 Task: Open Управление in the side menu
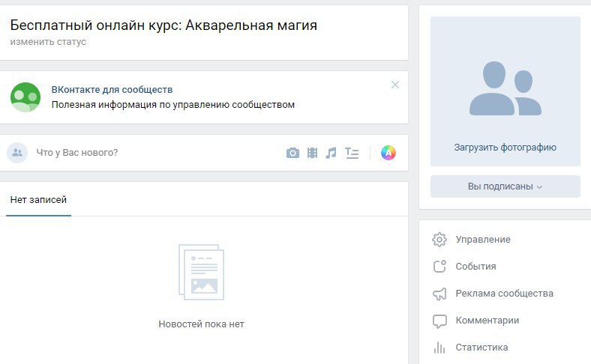click(483, 240)
